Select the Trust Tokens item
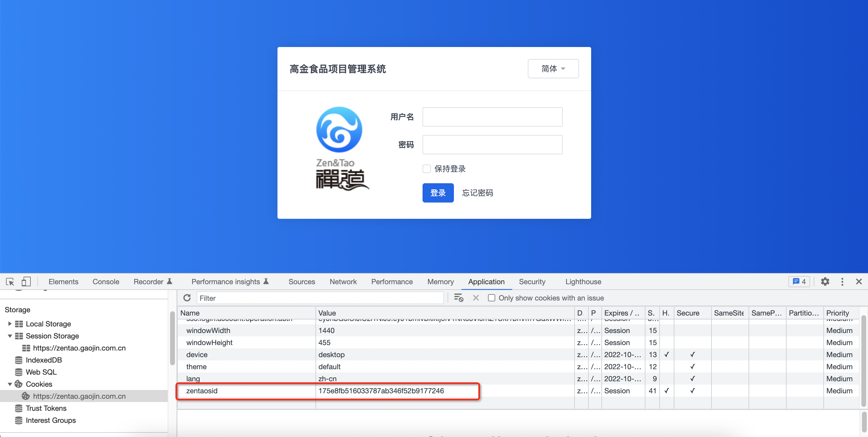The width and height of the screenshot is (868, 437). click(x=46, y=408)
